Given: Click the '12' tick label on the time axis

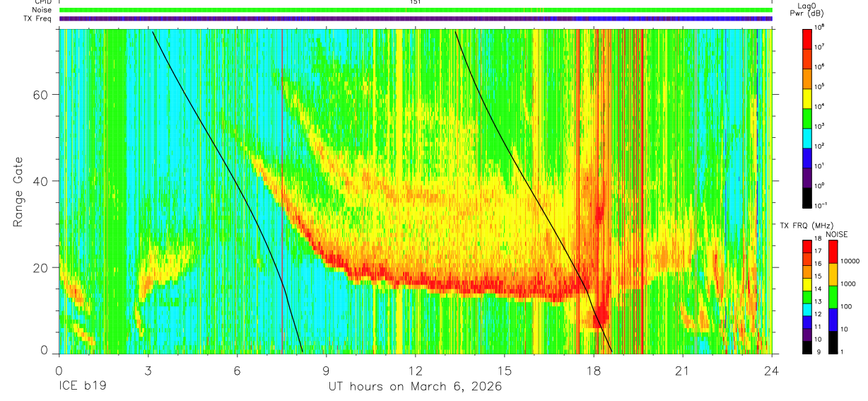Looking at the screenshot, I should coord(416,371).
